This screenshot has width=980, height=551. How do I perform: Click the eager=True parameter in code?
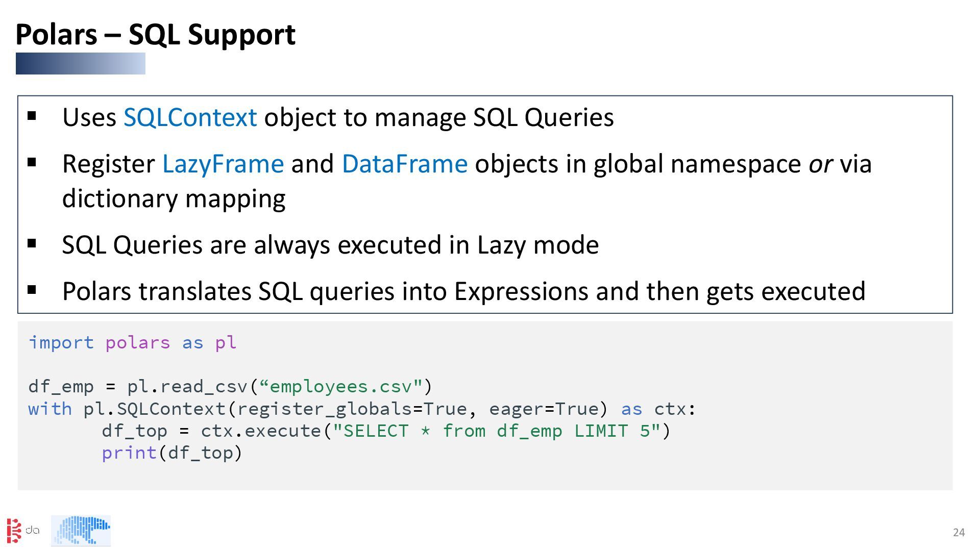[543, 409]
